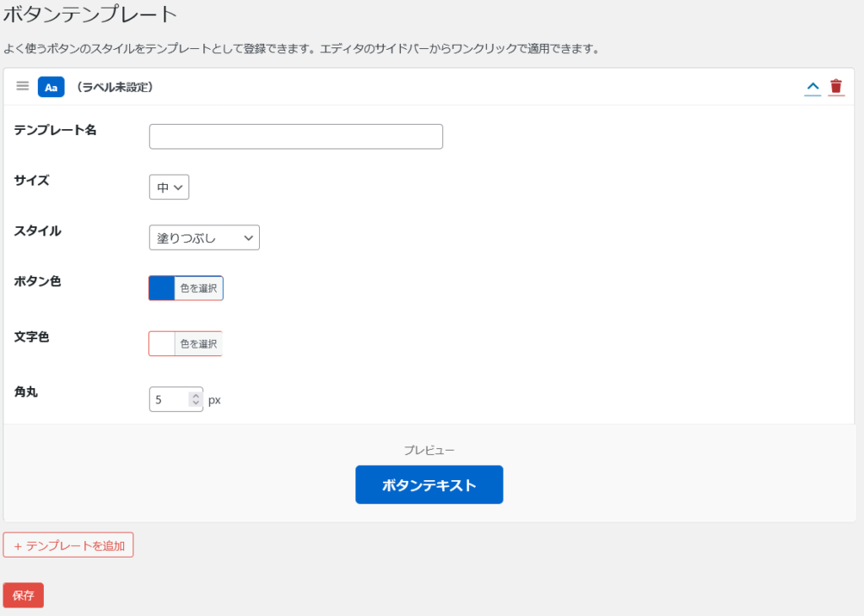This screenshot has width=864, height=616.
Task: Click the blue Aa template badge icon
Action: point(51,87)
